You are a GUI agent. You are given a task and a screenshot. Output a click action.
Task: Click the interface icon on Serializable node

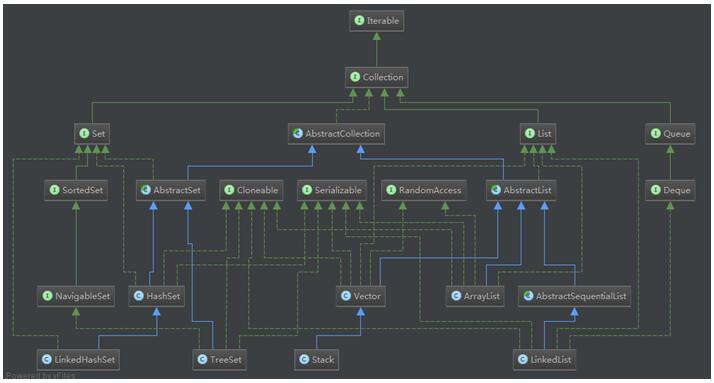pos(307,190)
